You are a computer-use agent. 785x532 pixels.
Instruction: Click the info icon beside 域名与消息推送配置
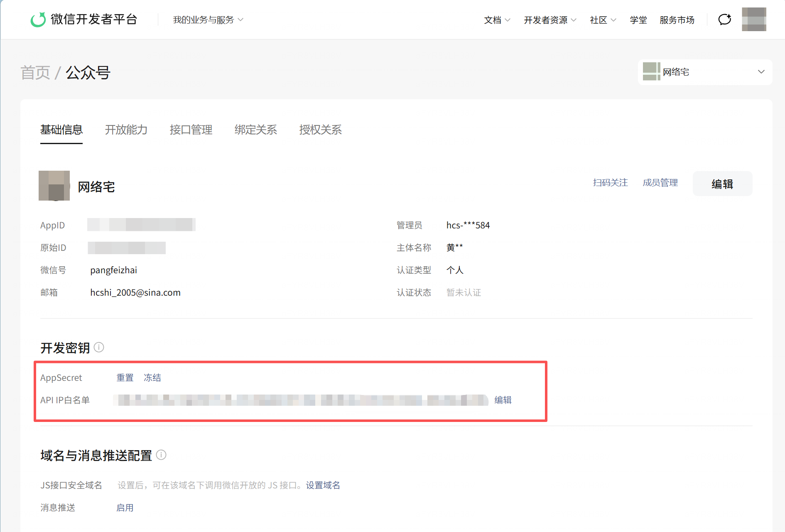point(161,455)
